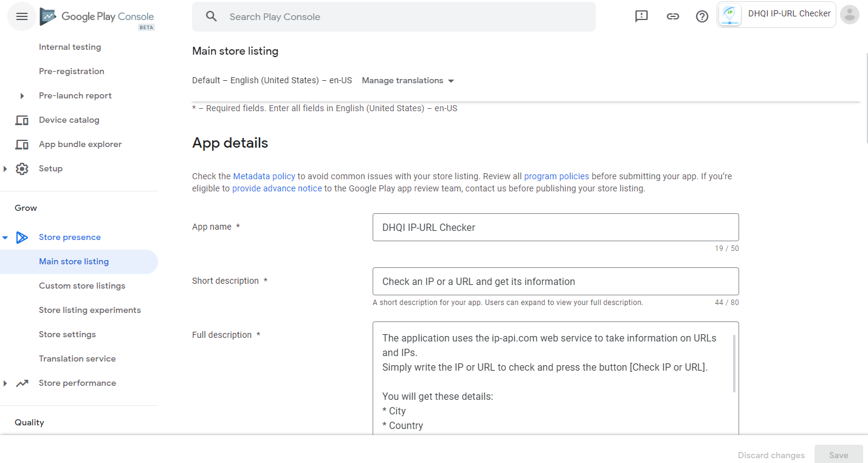Open Custom store listings page
The height and width of the screenshot is (463, 868).
coord(82,286)
